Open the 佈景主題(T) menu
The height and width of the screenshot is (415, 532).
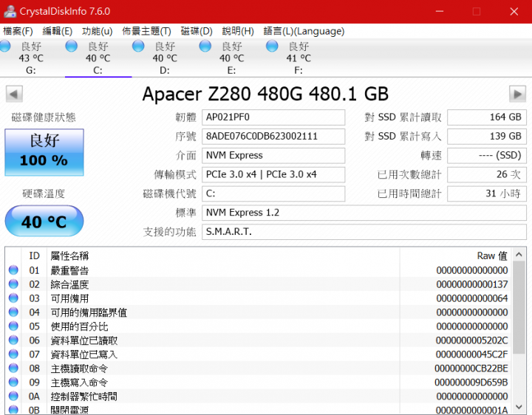point(146,31)
